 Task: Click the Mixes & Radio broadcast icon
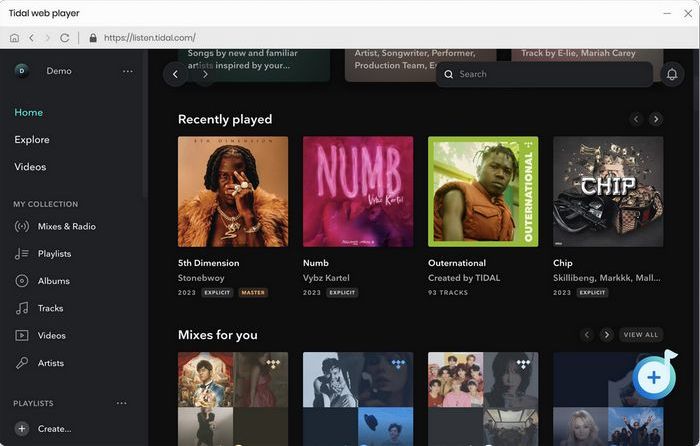22,226
